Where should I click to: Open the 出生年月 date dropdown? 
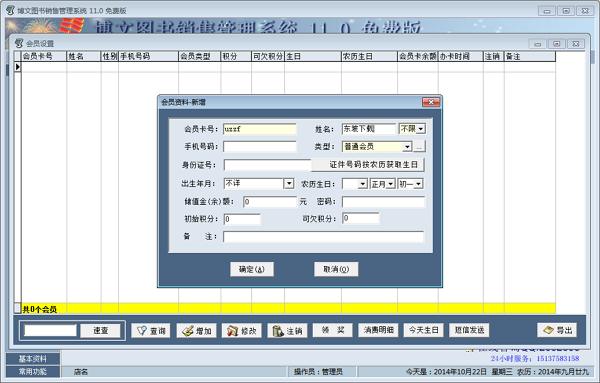pyautogui.click(x=289, y=184)
